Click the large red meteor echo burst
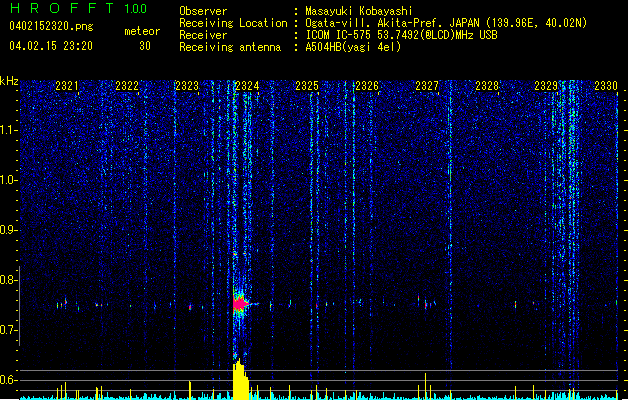Screen dimensions: 629x400 point(240,304)
